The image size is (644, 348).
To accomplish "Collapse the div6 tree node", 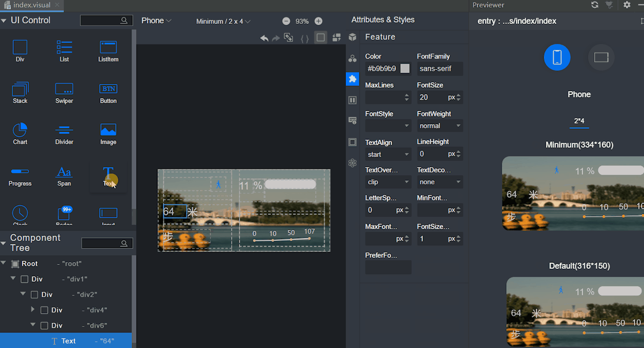I will pos(33,325).
